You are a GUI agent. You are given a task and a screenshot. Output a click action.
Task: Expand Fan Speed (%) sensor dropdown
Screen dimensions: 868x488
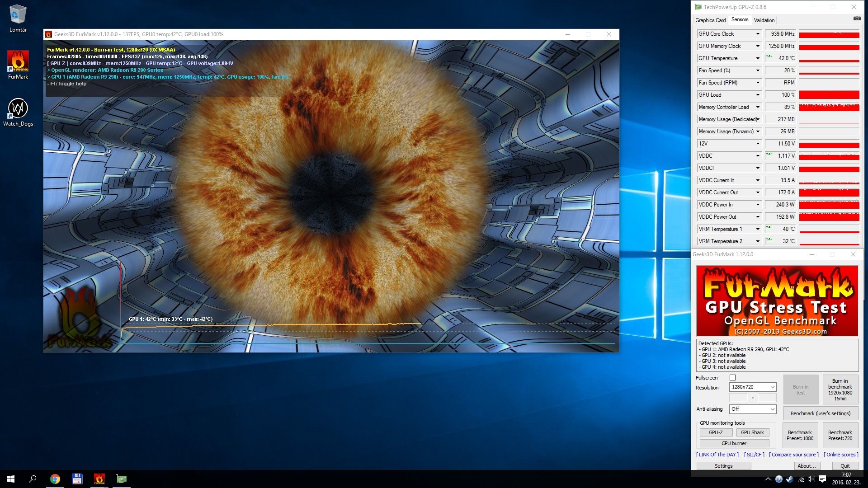[758, 70]
